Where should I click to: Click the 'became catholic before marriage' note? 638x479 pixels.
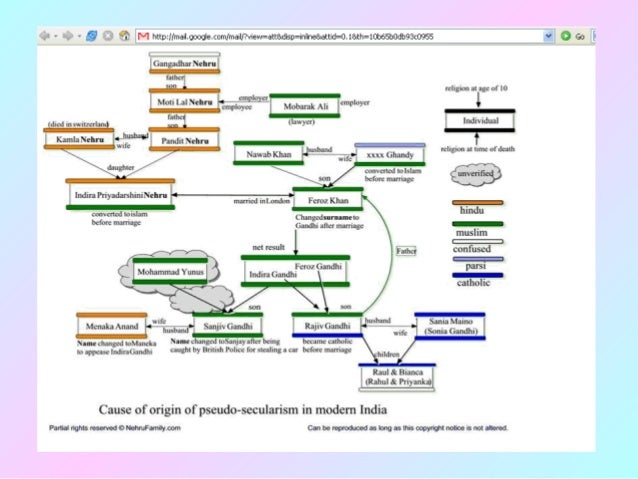[x=327, y=346]
